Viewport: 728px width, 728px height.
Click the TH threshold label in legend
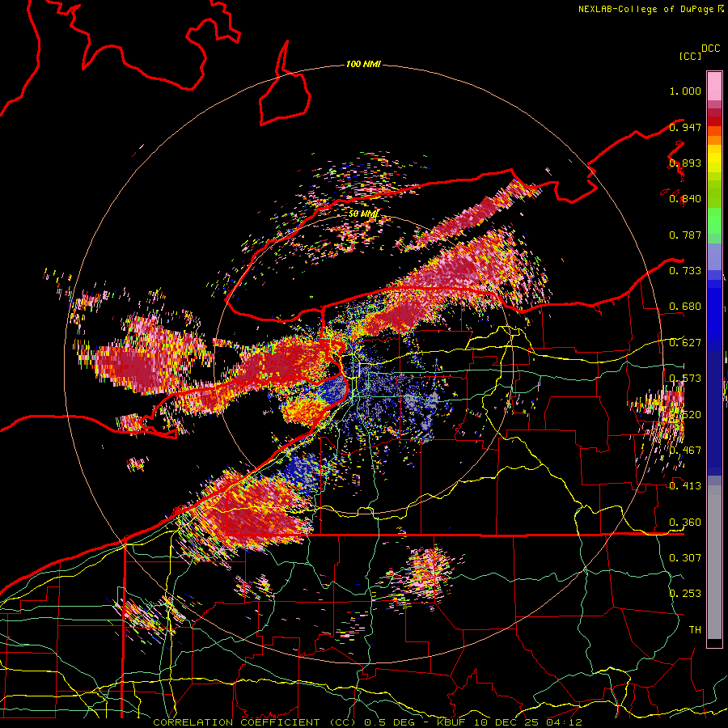695,629
